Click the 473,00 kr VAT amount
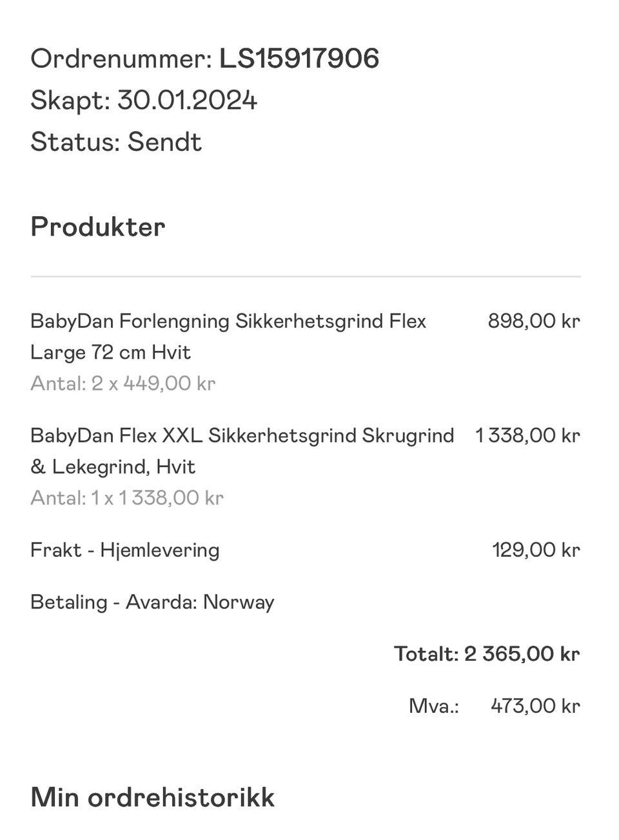The height and width of the screenshot is (840, 619). (x=536, y=706)
